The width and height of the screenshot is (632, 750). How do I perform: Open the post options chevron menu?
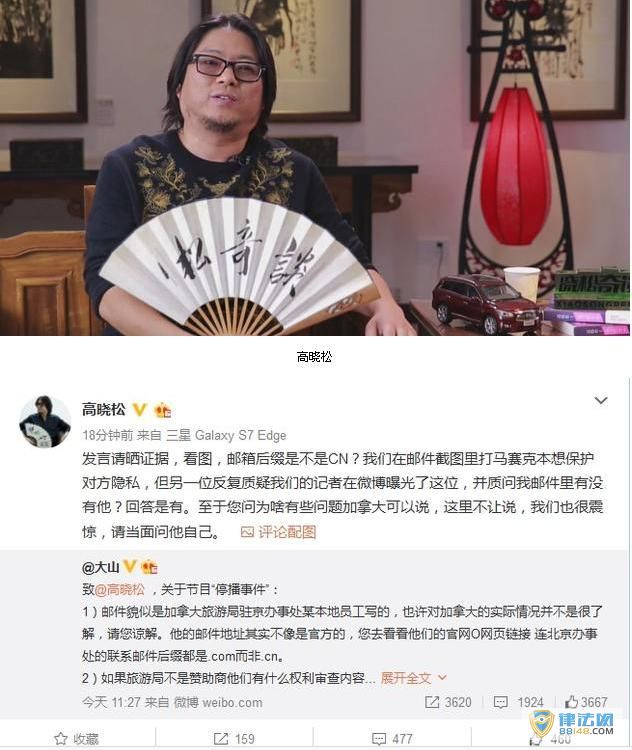[x=600, y=400]
